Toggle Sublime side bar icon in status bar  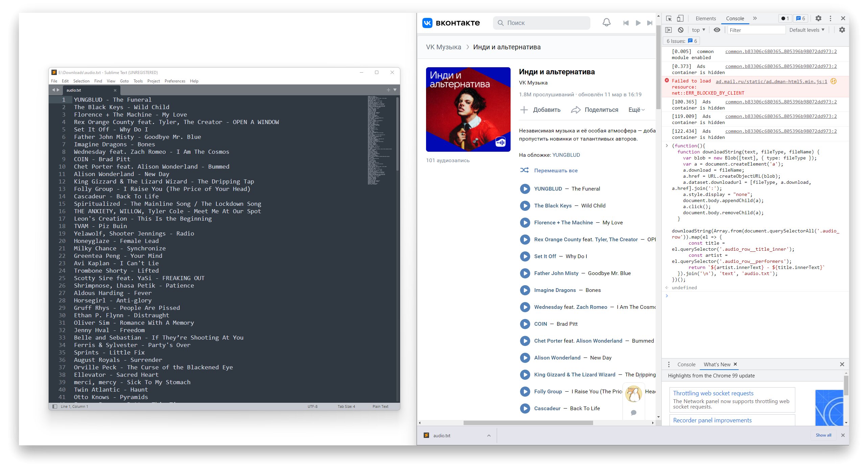point(55,406)
